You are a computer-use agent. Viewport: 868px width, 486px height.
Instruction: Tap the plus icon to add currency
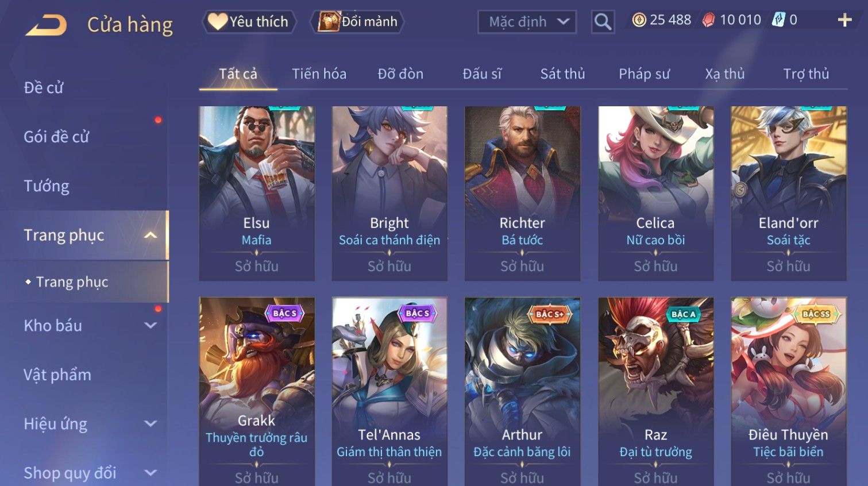(x=844, y=20)
